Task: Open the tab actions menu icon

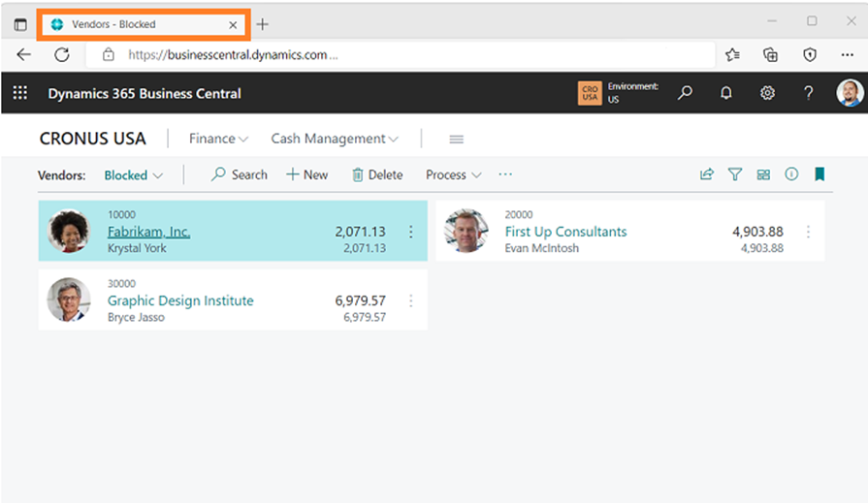Action: tap(20, 24)
